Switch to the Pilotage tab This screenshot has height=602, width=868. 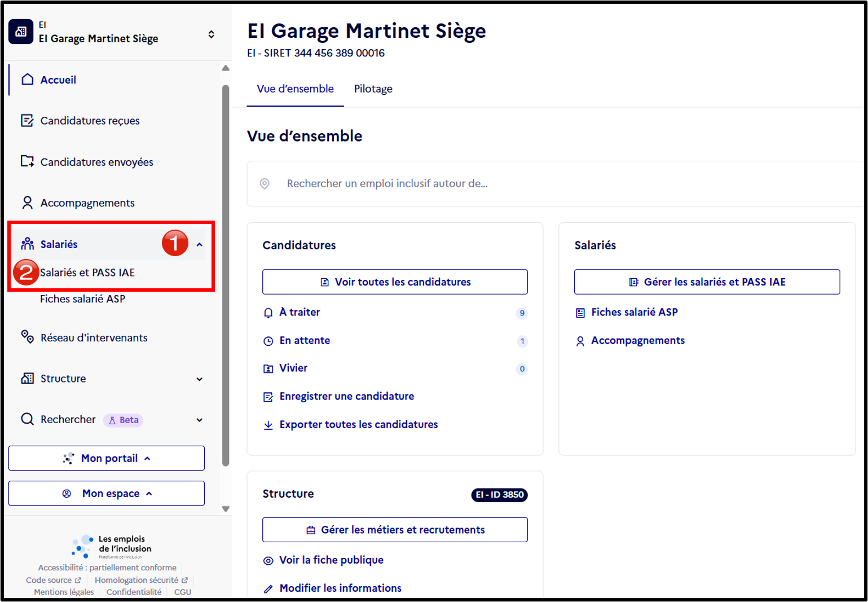(373, 89)
